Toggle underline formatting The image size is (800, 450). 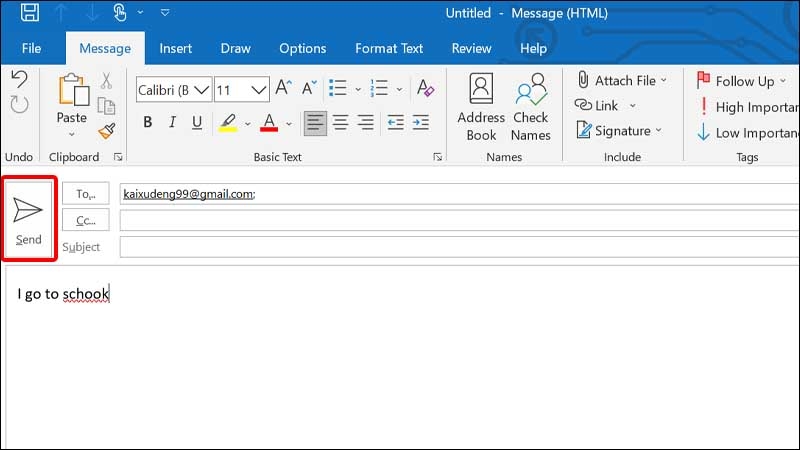pyautogui.click(x=197, y=122)
